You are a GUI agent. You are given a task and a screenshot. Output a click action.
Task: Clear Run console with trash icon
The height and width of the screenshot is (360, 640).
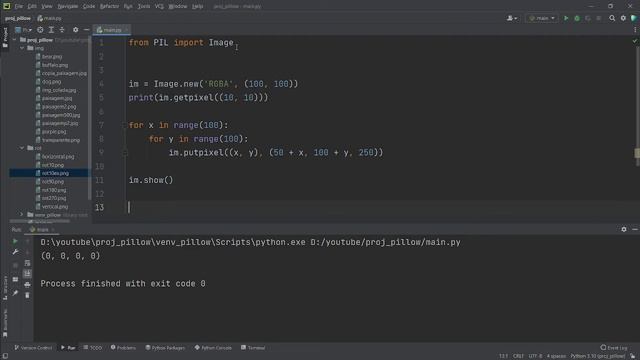tap(27, 295)
